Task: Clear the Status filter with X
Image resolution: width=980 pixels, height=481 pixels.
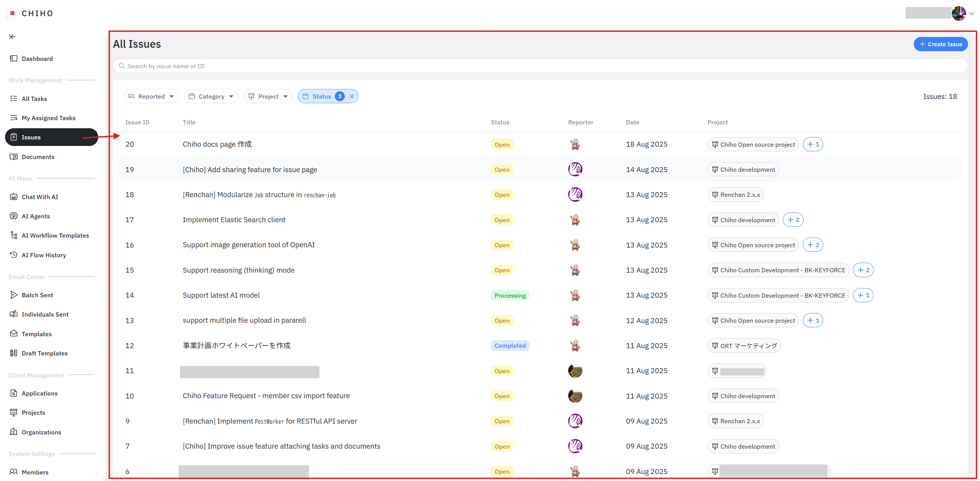Action: tap(352, 96)
